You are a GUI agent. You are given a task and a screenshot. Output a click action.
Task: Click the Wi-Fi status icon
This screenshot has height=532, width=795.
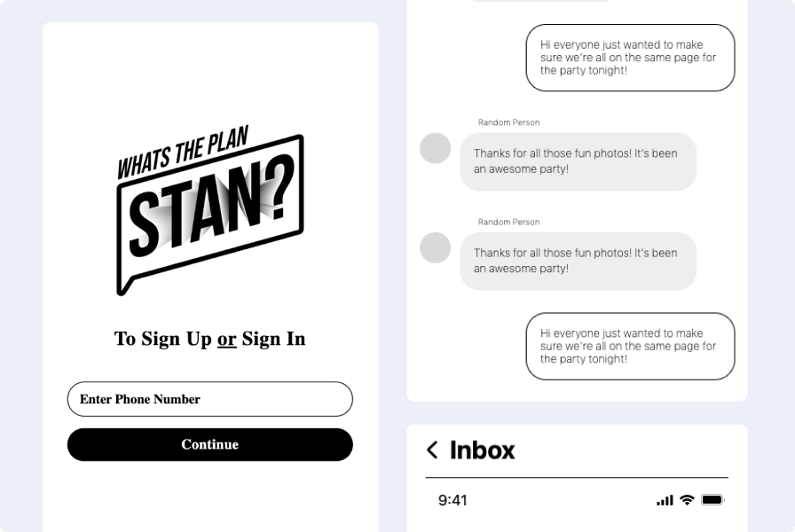(687, 500)
